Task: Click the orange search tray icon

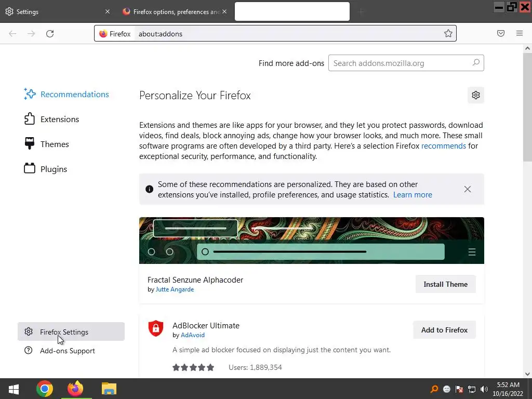Action: click(x=434, y=389)
